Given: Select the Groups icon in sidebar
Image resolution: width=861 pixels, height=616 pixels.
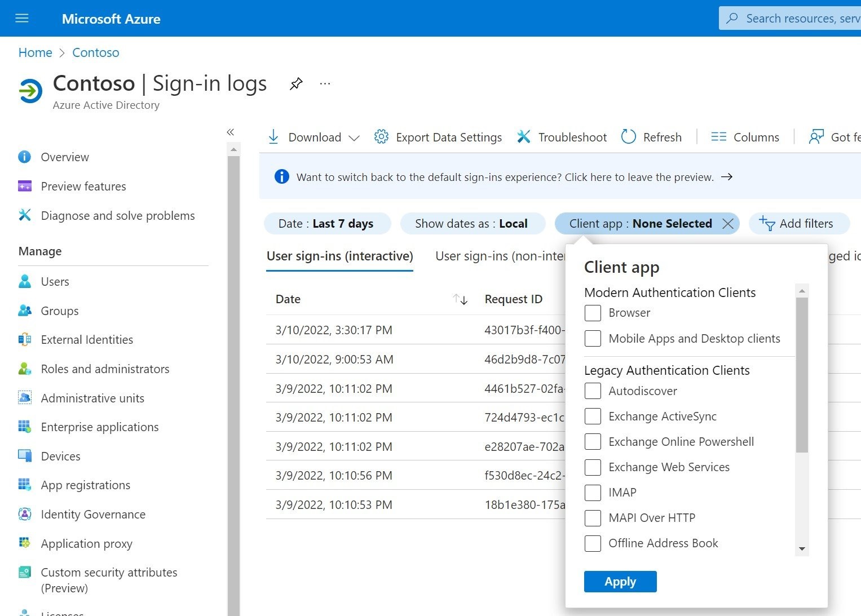Looking at the screenshot, I should tap(25, 311).
